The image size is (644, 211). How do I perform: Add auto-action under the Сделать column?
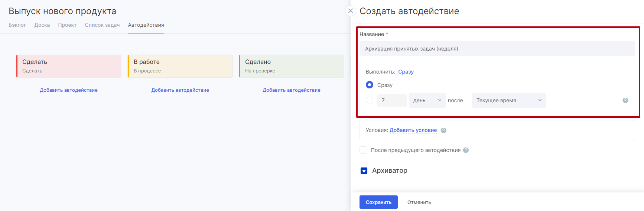tap(69, 90)
